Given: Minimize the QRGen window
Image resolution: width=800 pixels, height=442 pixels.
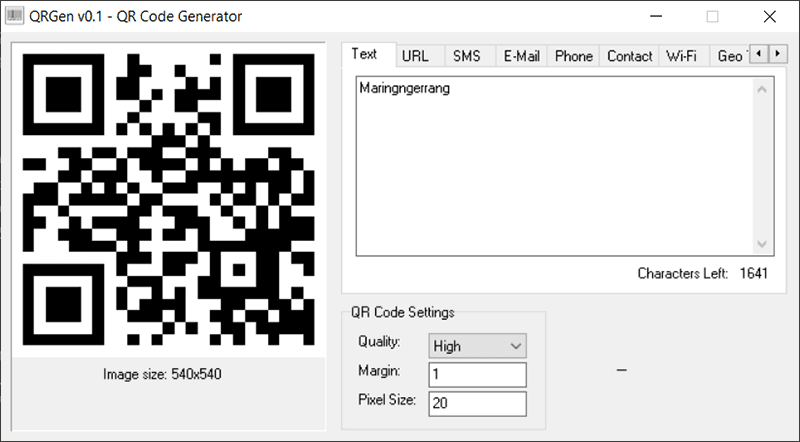Looking at the screenshot, I should pyautogui.click(x=656, y=16).
